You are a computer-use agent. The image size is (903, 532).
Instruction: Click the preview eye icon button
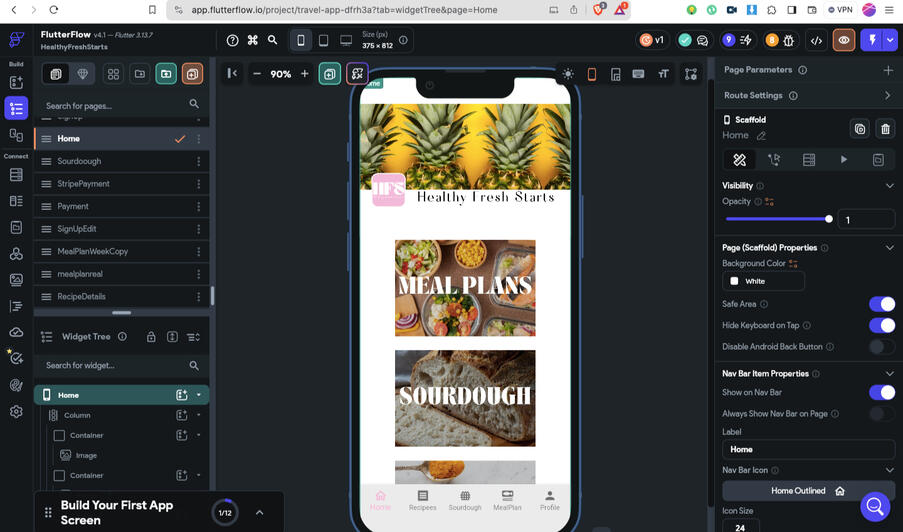pos(844,41)
